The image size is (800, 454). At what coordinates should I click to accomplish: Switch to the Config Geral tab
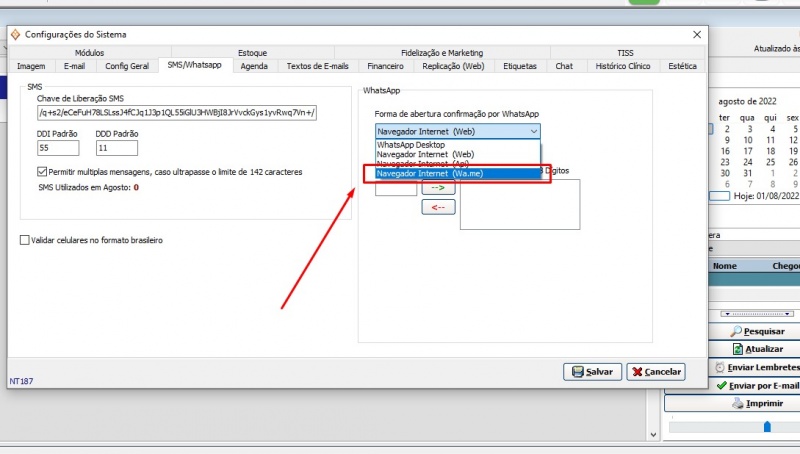tap(127, 66)
